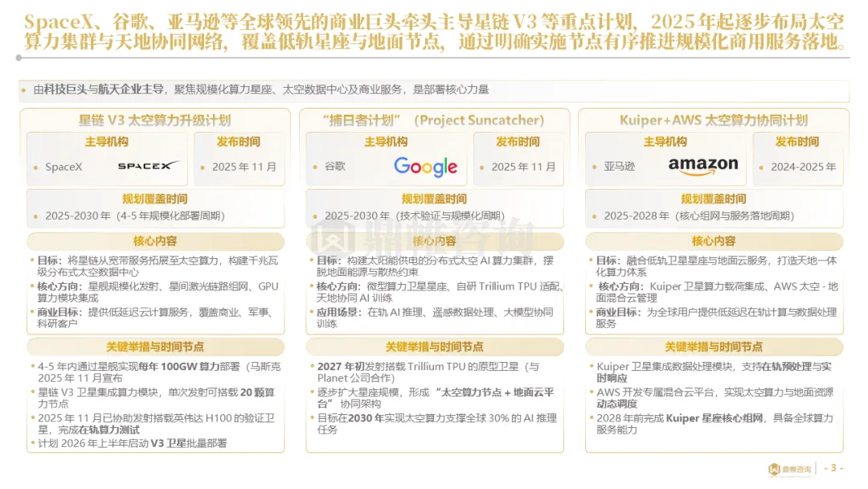Click bullet '2025 年 11 月已协助发射搭载英伟达 H100'
Screen dimensions: 868x489
(156, 424)
